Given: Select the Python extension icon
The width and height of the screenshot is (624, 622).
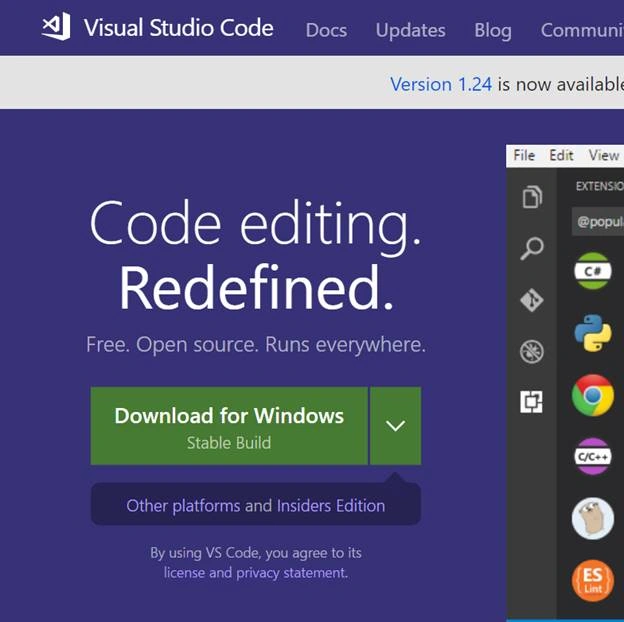Looking at the screenshot, I should (x=593, y=333).
